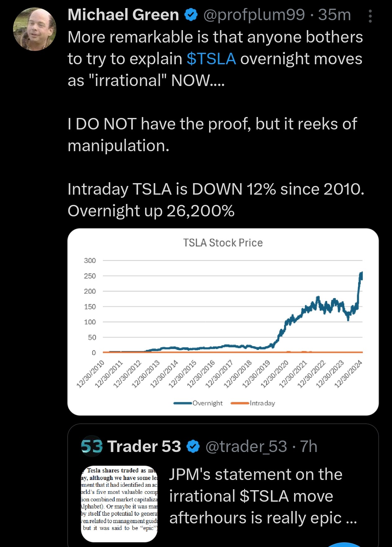392x547 pixels.
Task: Tap the Michael Green display name
Action: [123, 15]
